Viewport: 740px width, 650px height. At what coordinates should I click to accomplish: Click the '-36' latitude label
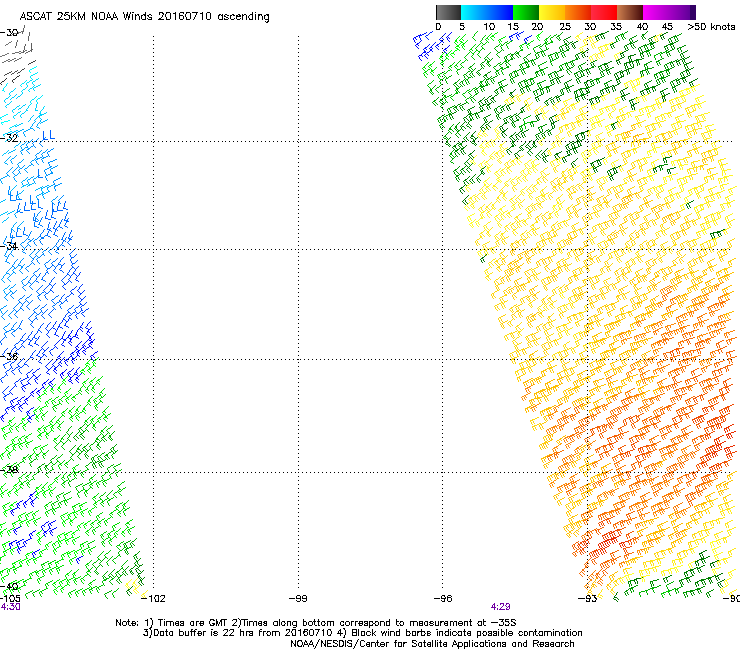(9, 356)
